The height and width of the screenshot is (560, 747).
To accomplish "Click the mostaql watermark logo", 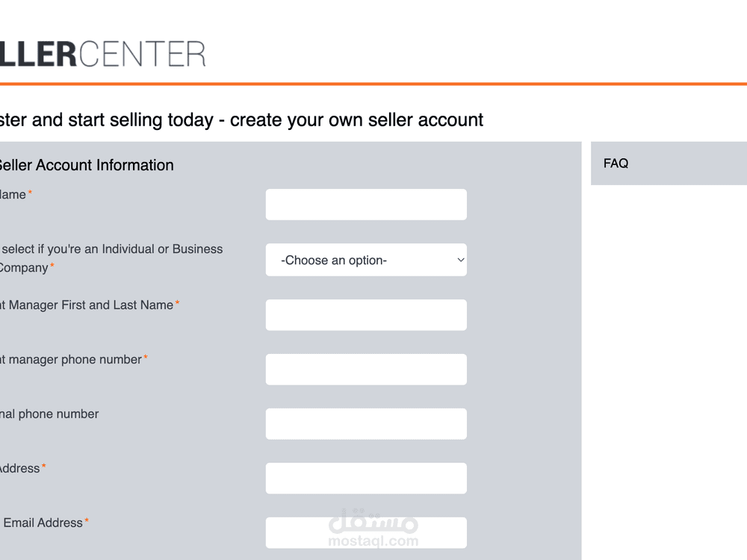I will click(x=373, y=529).
